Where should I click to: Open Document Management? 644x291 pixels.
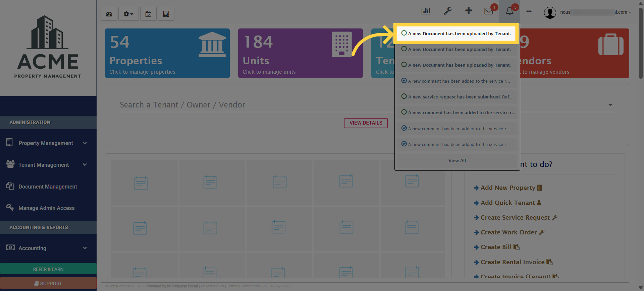point(48,187)
